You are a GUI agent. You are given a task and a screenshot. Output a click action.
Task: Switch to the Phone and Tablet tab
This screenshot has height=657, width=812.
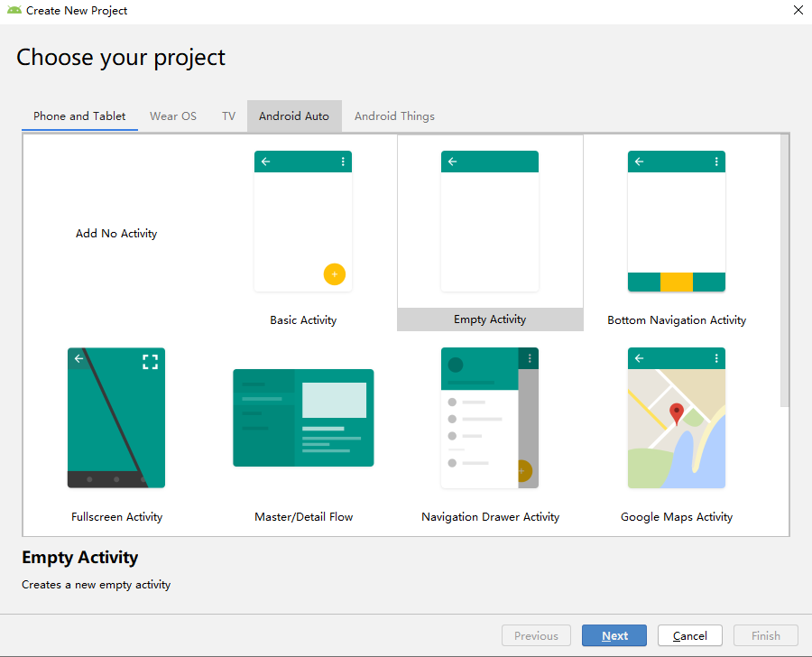[79, 116]
